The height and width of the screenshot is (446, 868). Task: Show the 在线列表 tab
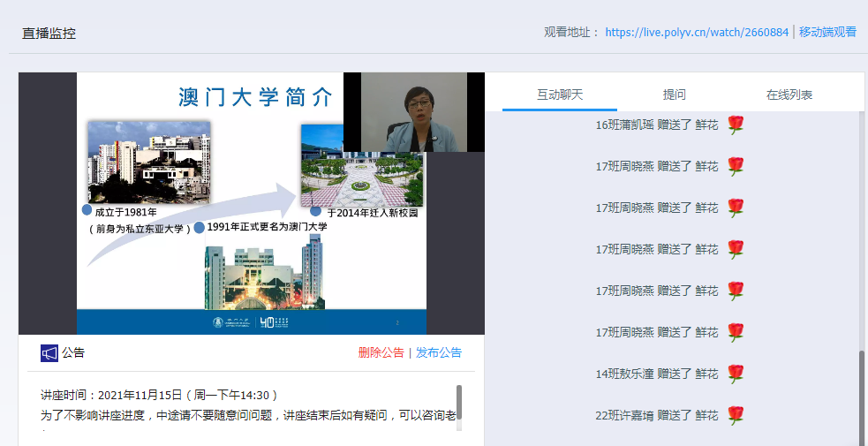point(789,94)
